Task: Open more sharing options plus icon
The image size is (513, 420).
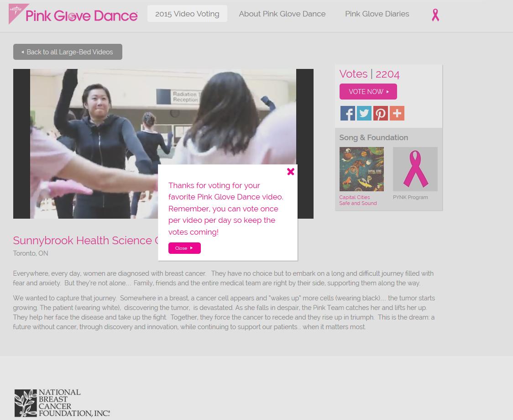Action: point(397,113)
